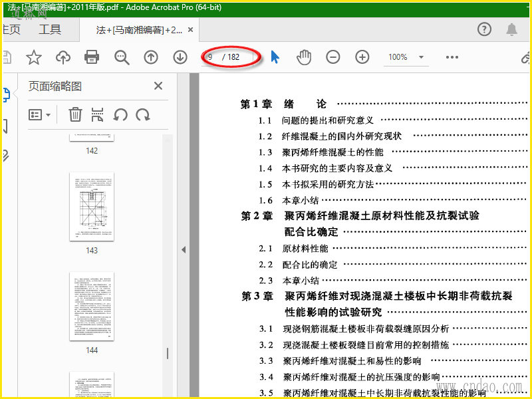
Task: Open the help question mark icon
Action: point(484,29)
